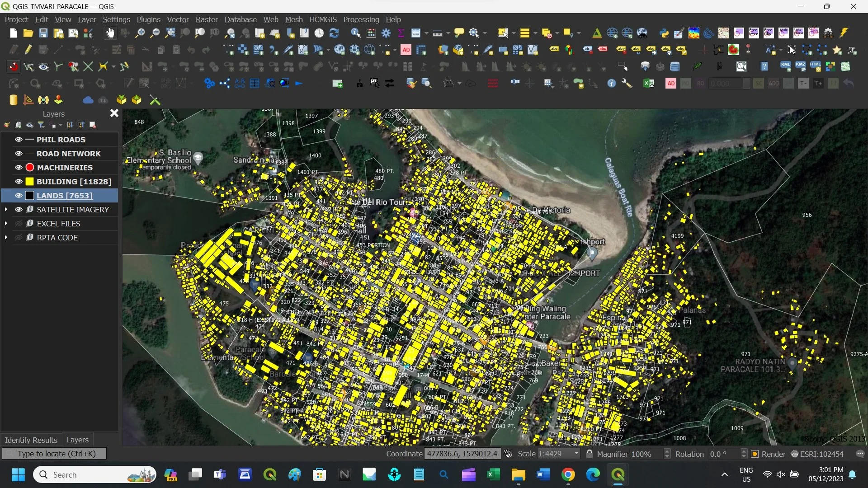Click the Zoom In magnifier tool

(x=140, y=33)
